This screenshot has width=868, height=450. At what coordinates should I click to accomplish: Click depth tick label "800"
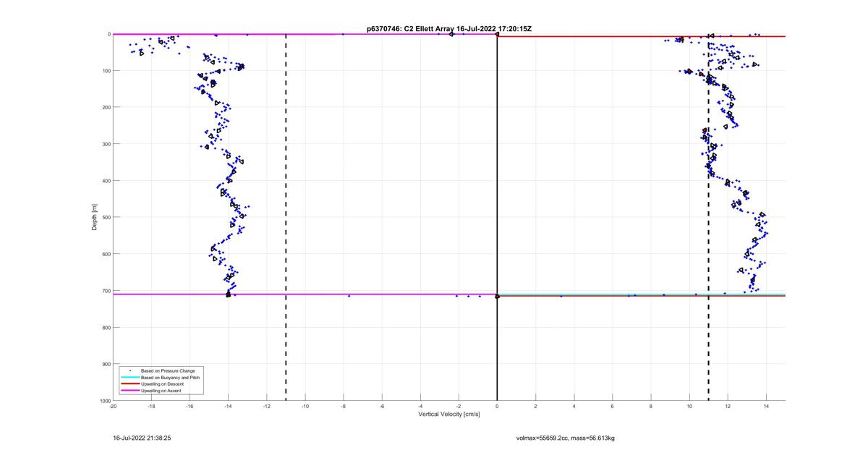point(106,327)
